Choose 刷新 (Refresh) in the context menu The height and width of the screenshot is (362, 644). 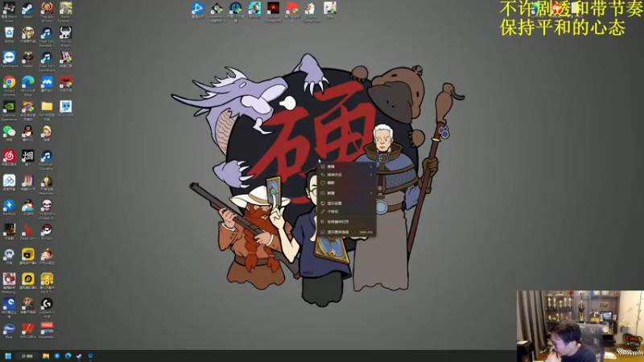pos(347,183)
